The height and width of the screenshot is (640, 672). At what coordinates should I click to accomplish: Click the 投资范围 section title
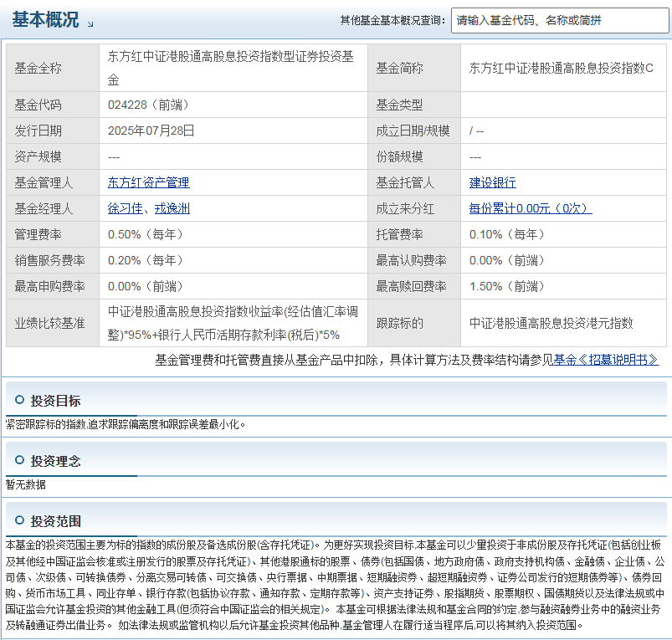click(x=55, y=521)
